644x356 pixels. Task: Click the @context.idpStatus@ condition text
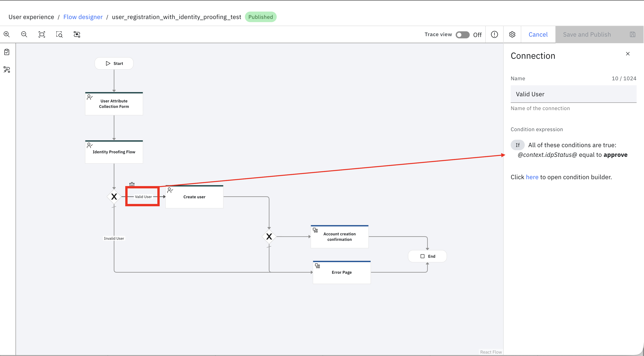[x=547, y=155]
